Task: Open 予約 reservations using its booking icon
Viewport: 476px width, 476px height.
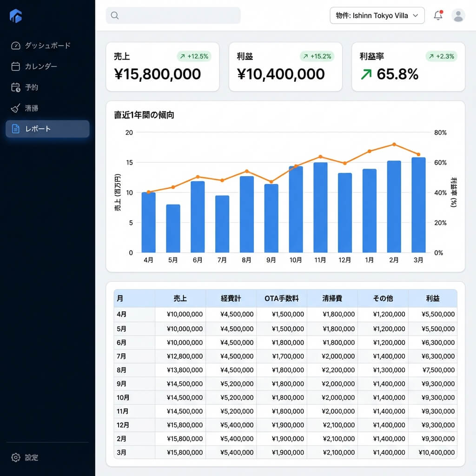Action: [15, 87]
